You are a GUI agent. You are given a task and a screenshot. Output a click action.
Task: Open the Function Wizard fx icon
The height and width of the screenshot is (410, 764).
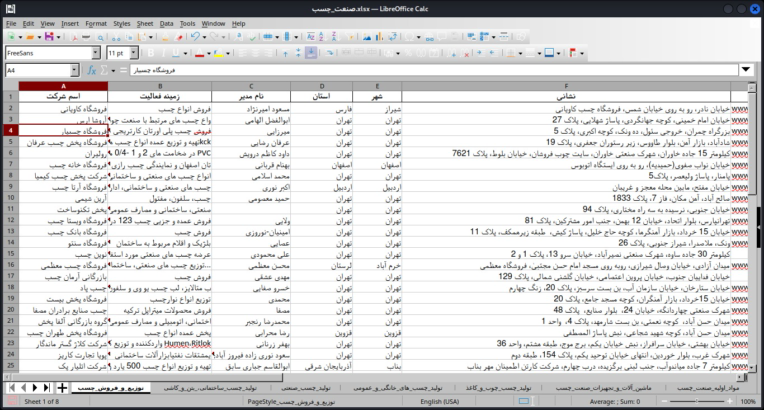91,70
